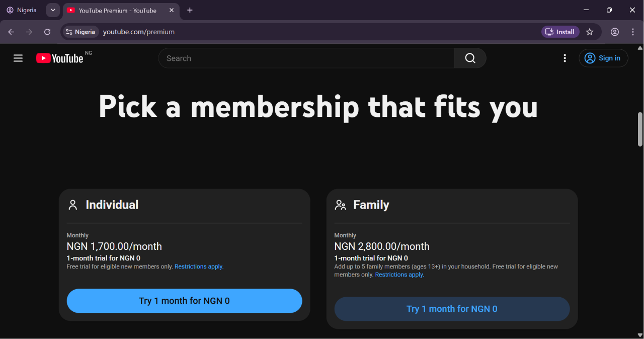
Task: Open the YouTube hamburger guide menu
Action: 18,58
